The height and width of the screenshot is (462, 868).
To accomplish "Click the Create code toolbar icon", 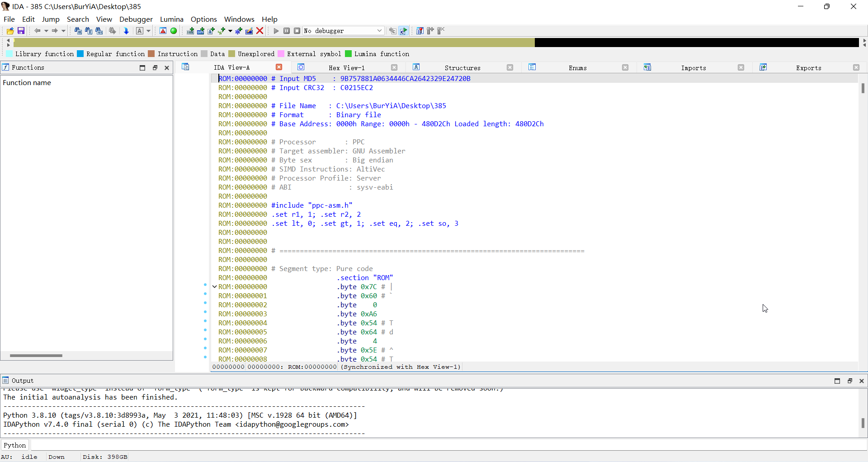I will [190, 31].
